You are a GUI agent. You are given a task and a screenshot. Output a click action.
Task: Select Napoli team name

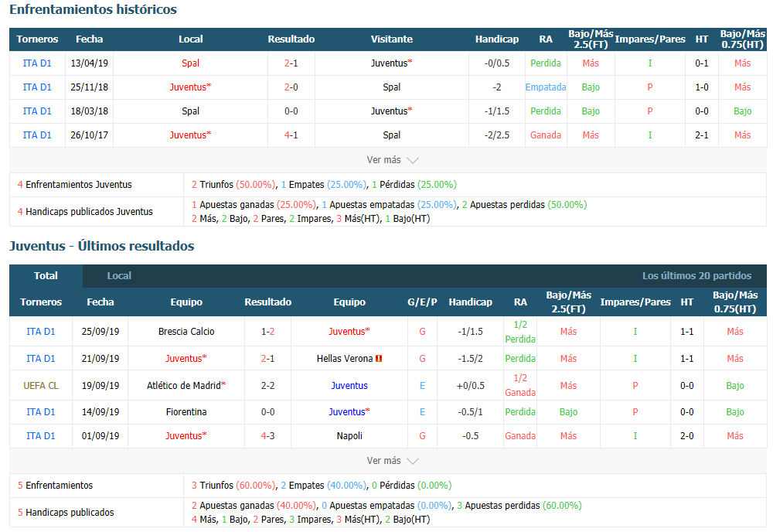[x=349, y=436]
